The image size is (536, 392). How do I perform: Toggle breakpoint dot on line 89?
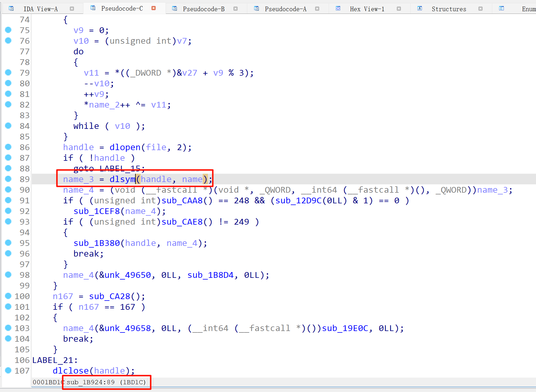tap(8, 179)
